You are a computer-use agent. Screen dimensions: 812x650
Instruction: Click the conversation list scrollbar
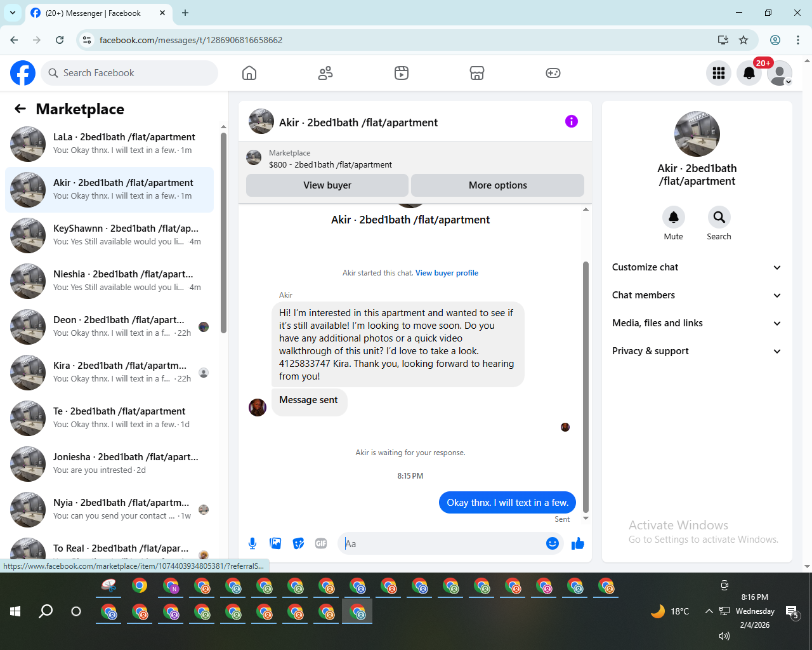[x=223, y=232]
